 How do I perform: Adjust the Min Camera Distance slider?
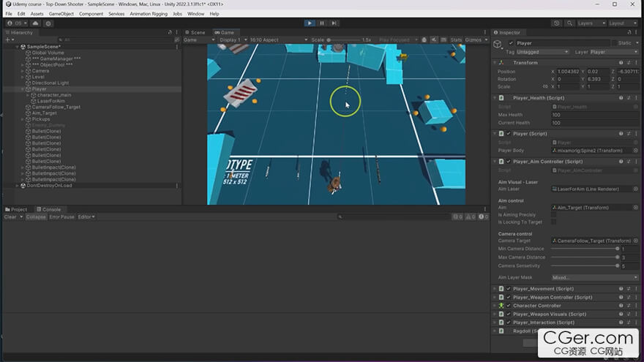point(585,249)
